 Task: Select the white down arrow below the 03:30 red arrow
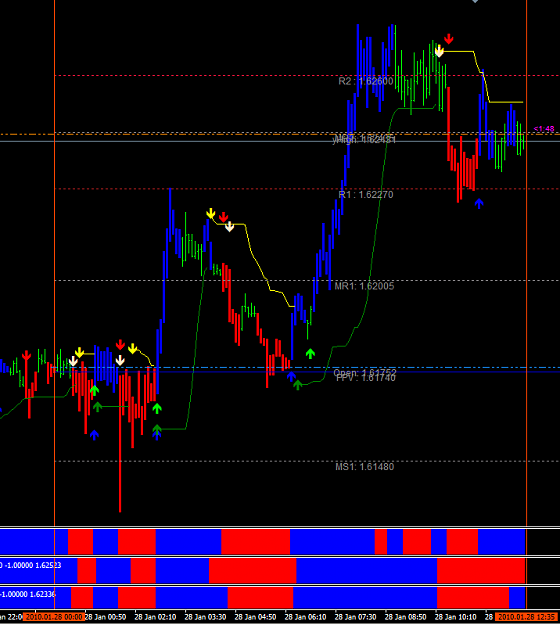click(x=229, y=226)
